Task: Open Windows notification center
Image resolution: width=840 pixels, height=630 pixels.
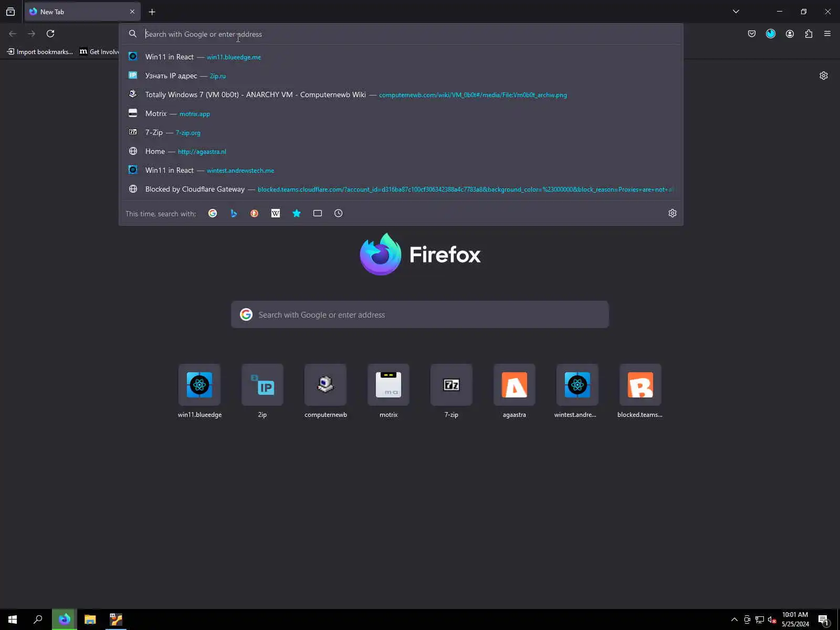Action: click(x=824, y=619)
